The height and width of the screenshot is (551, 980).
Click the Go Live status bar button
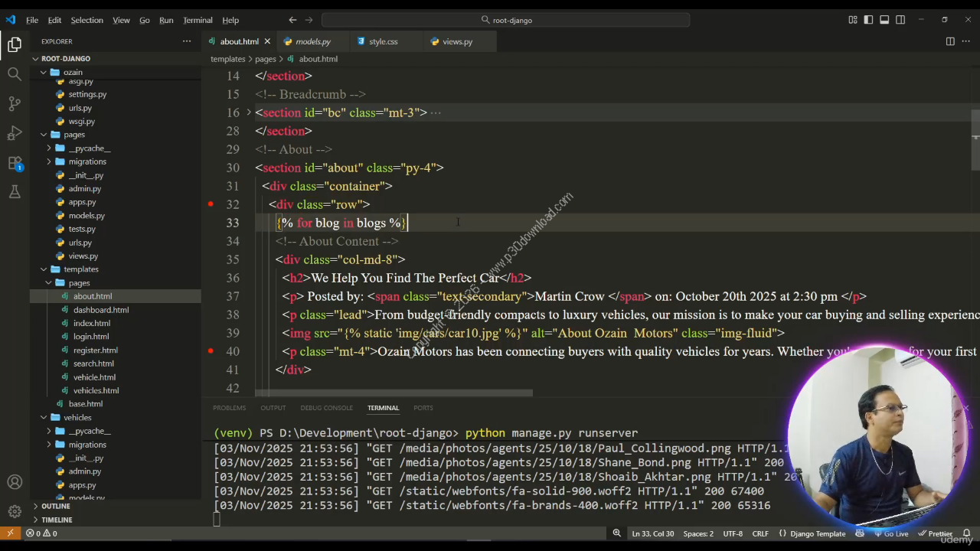(890, 533)
